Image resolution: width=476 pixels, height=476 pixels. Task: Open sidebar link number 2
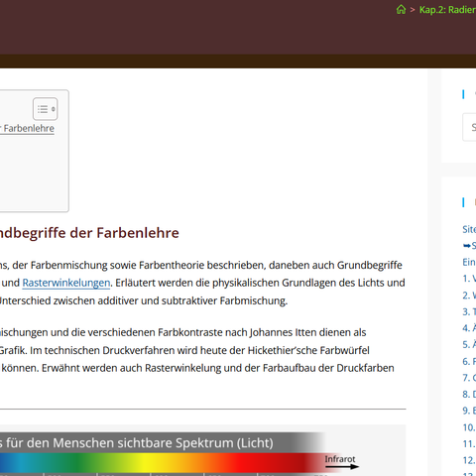[x=469, y=296]
